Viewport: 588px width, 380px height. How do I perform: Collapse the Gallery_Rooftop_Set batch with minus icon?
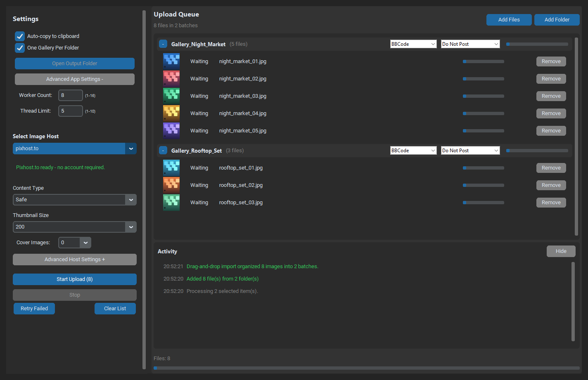point(163,151)
